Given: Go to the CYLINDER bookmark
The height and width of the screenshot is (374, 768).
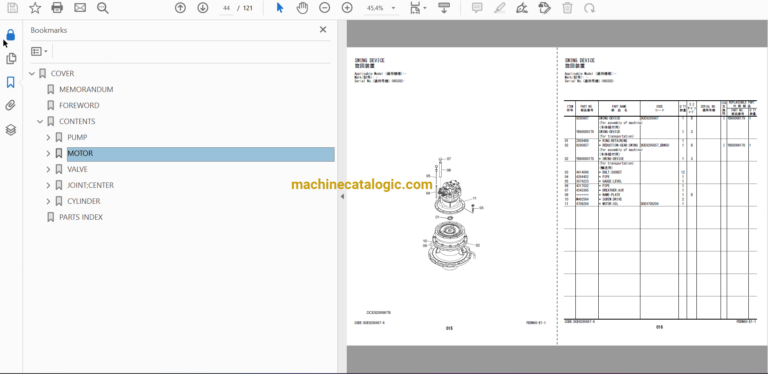Looking at the screenshot, I should tap(84, 201).
